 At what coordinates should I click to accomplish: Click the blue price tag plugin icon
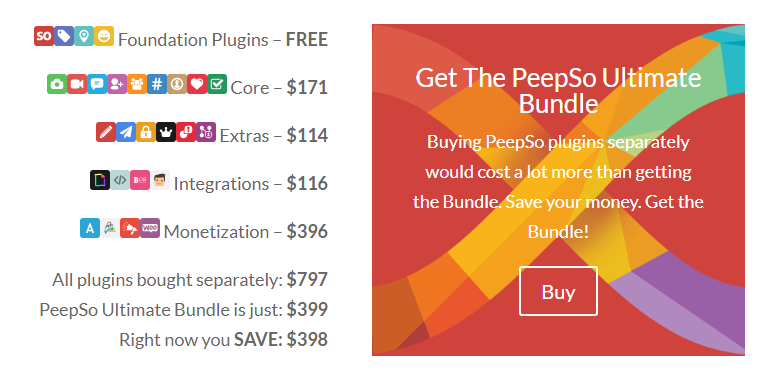coord(64,36)
